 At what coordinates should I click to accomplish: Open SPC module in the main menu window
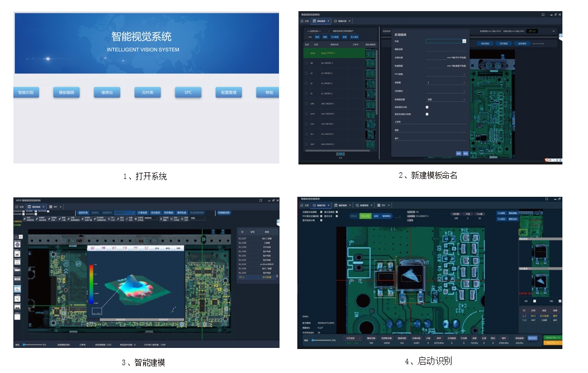[188, 93]
